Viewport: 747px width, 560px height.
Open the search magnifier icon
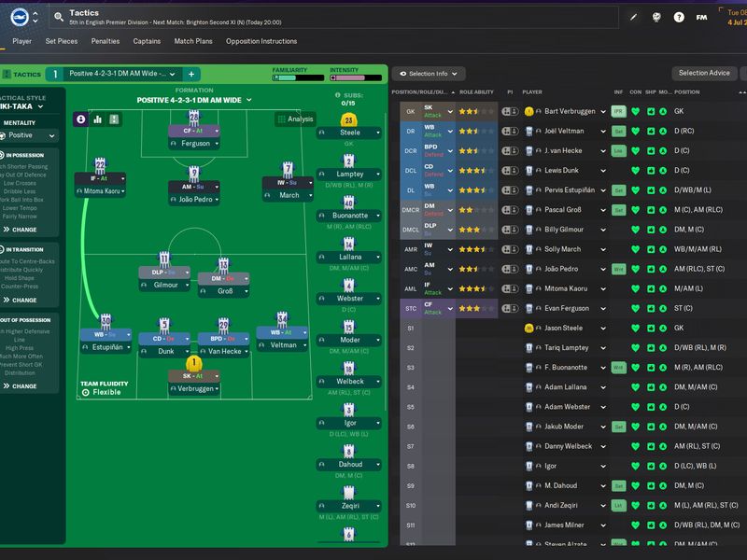coord(59,17)
